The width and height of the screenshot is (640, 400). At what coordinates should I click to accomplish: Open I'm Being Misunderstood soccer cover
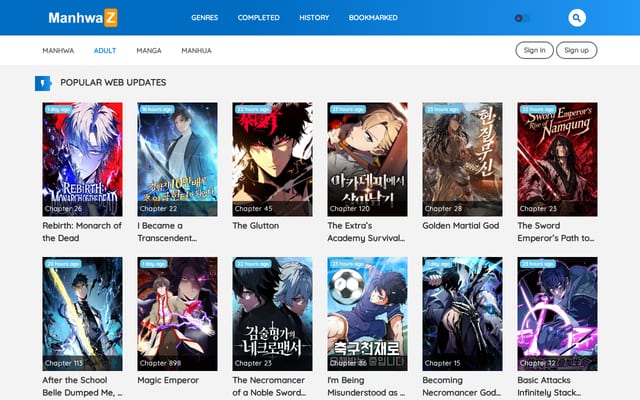pyautogui.click(x=367, y=313)
